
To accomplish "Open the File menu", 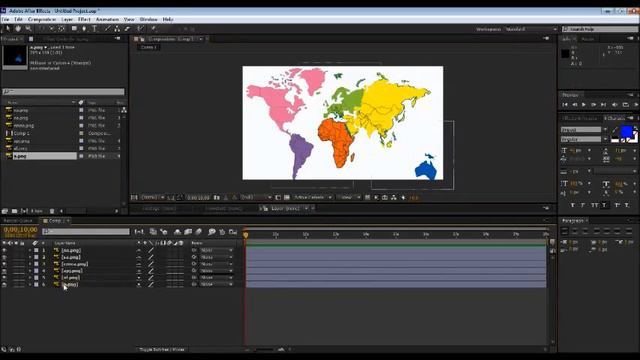I will click(5, 19).
